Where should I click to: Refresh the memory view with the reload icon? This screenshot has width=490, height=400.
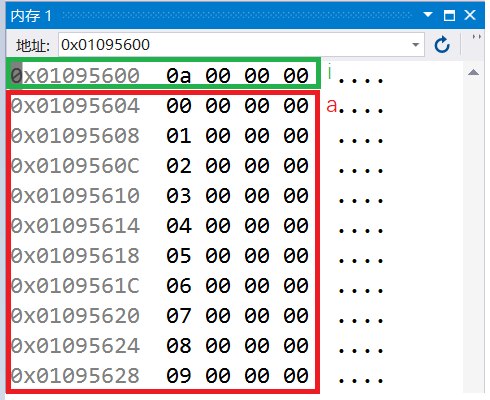(442, 45)
